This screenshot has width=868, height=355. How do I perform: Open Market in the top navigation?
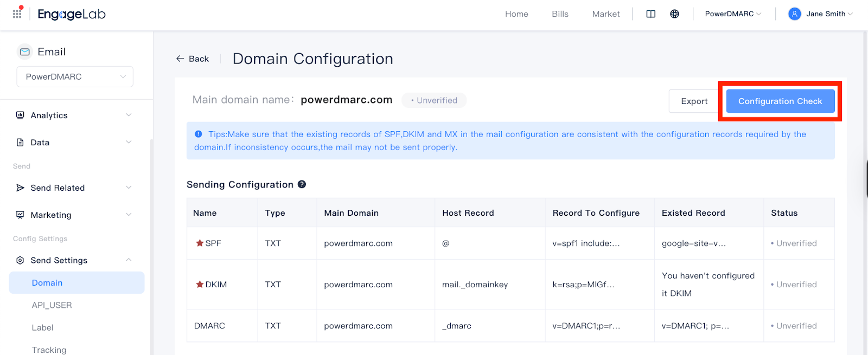click(x=606, y=14)
